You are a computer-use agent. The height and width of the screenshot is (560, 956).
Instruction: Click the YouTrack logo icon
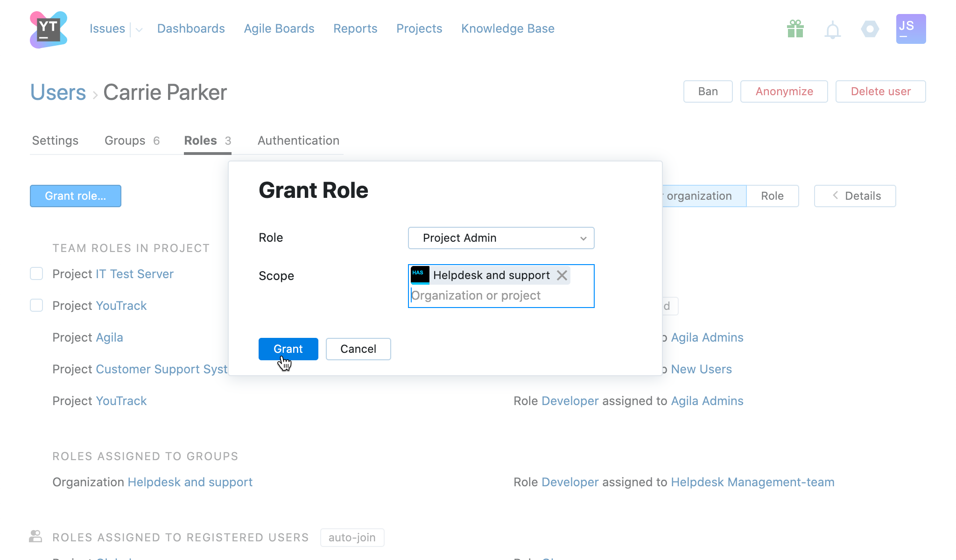pos(49,29)
